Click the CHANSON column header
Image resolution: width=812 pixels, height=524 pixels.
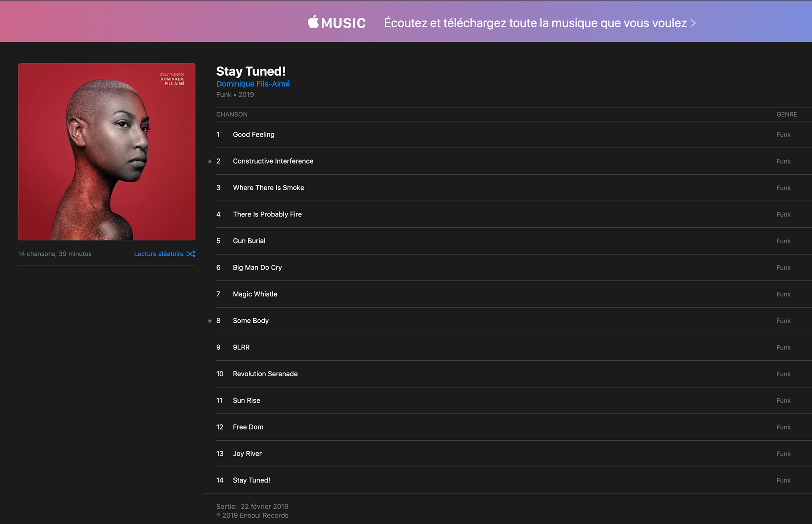pyautogui.click(x=232, y=114)
